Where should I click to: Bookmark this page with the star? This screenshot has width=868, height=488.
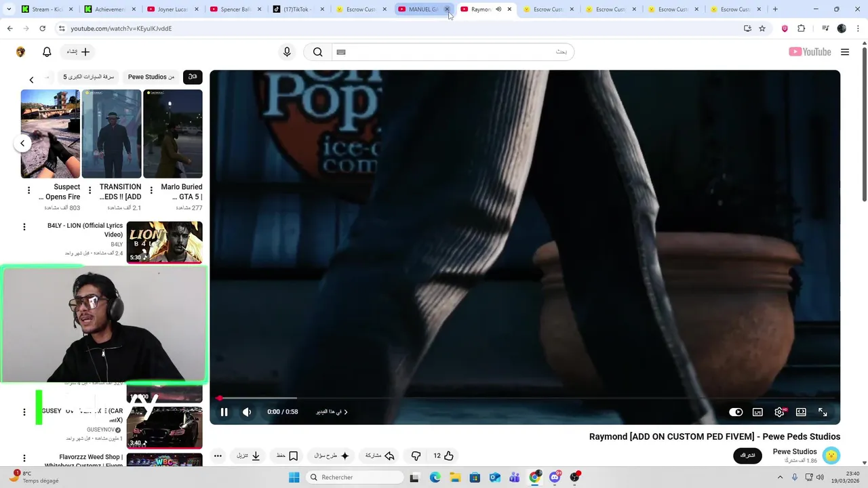(x=762, y=28)
